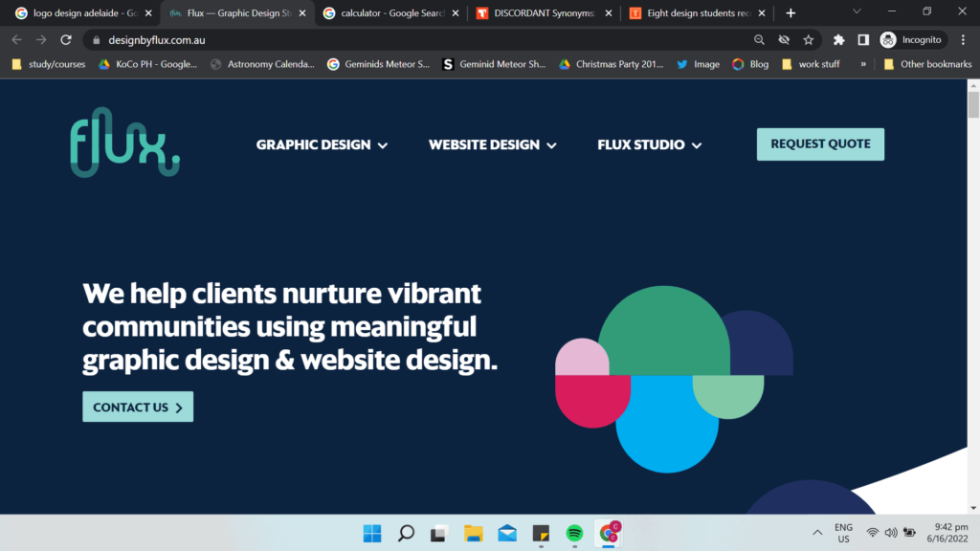Open the Windows Start button
Screen dimensions: 980x551
(372, 533)
